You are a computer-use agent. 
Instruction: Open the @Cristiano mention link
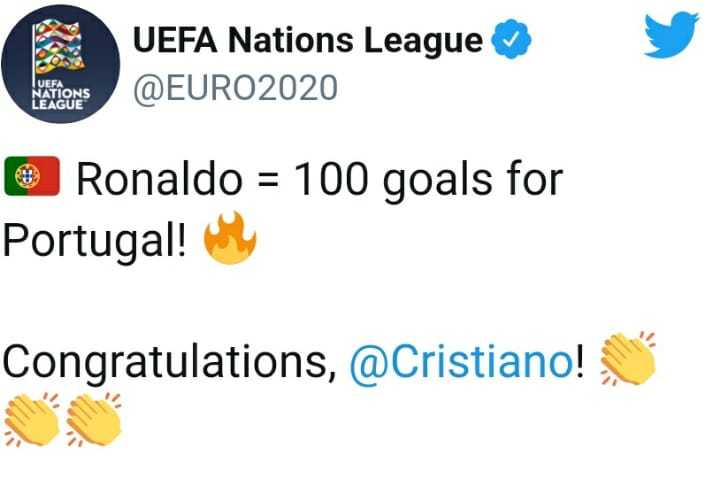[x=462, y=362]
